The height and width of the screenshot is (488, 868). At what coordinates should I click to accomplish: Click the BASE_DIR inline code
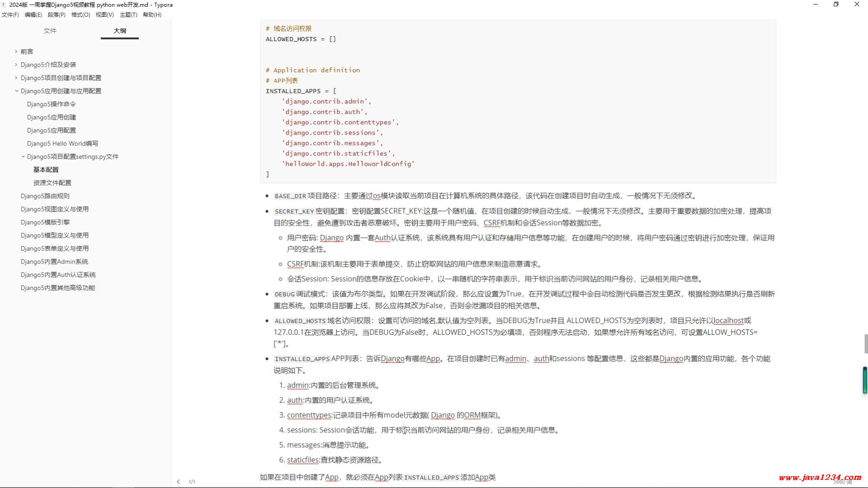290,196
